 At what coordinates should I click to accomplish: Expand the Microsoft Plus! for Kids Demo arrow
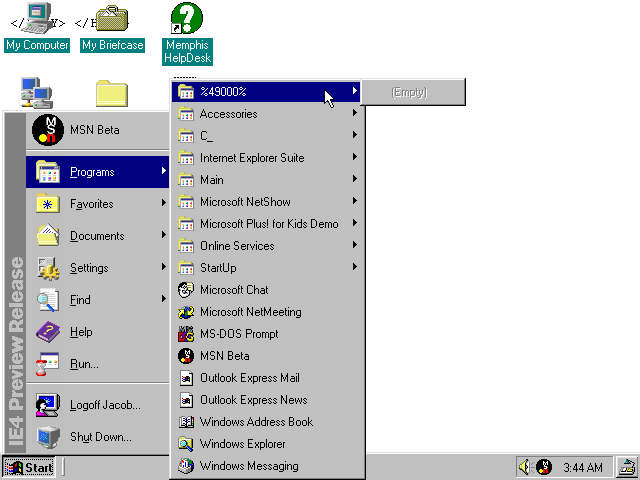(x=355, y=223)
